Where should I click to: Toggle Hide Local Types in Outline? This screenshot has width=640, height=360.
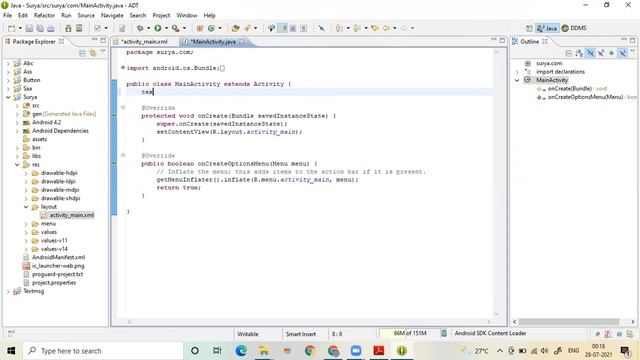tap(622, 53)
